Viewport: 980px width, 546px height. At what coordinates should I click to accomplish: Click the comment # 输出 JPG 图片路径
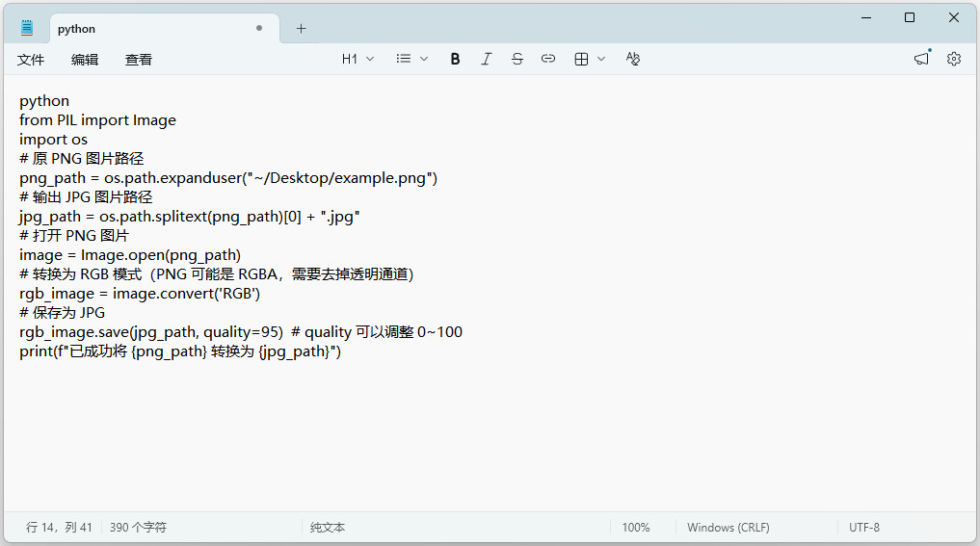pos(86,197)
